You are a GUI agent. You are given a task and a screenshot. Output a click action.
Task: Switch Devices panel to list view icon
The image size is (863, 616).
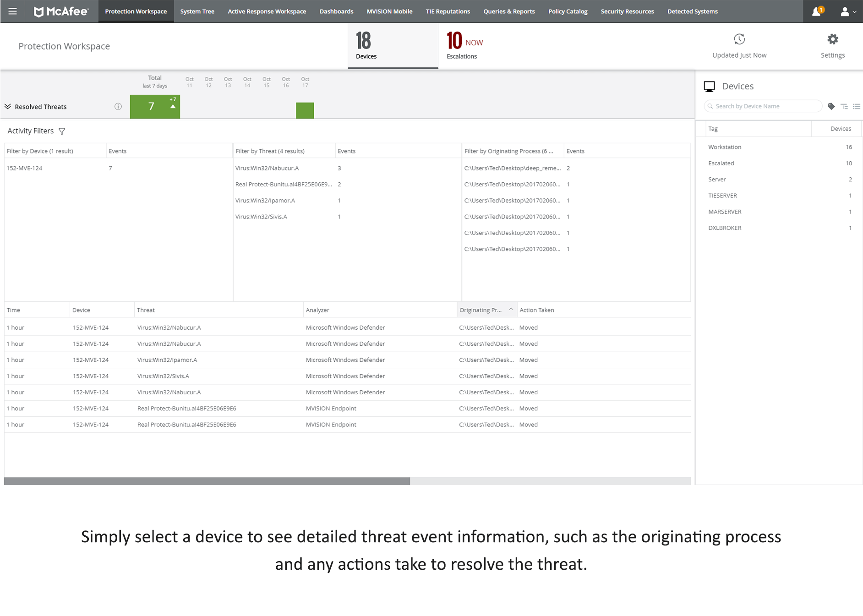[x=857, y=106]
